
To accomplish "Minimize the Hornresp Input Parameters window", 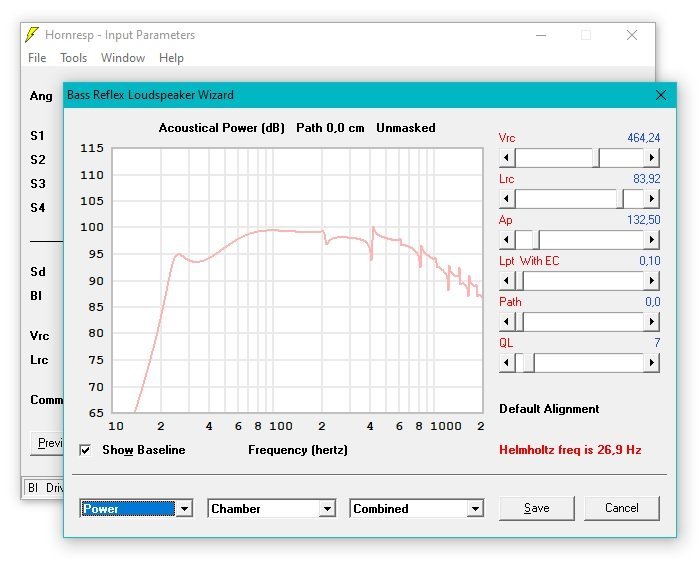I will pyautogui.click(x=541, y=35).
